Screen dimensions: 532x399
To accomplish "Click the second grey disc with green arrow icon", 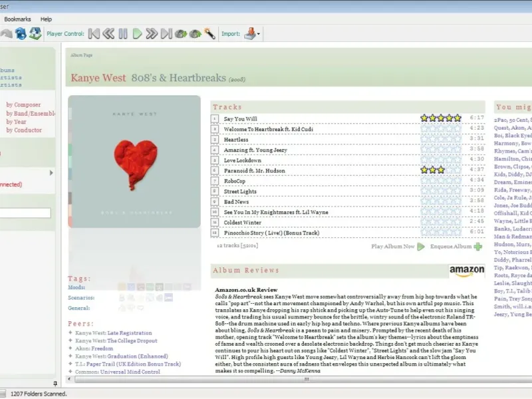I will [196, 34].
